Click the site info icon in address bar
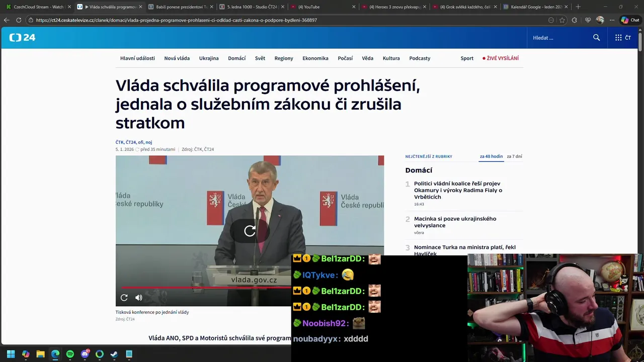The image size is (644, 362). pos(31,20)
